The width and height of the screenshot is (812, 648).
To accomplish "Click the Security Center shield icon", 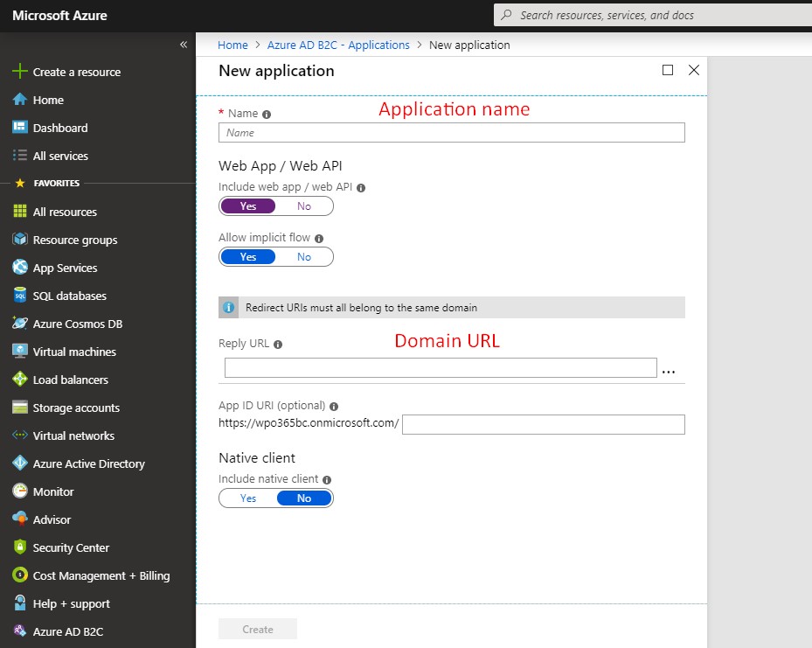I will (20, 547).
